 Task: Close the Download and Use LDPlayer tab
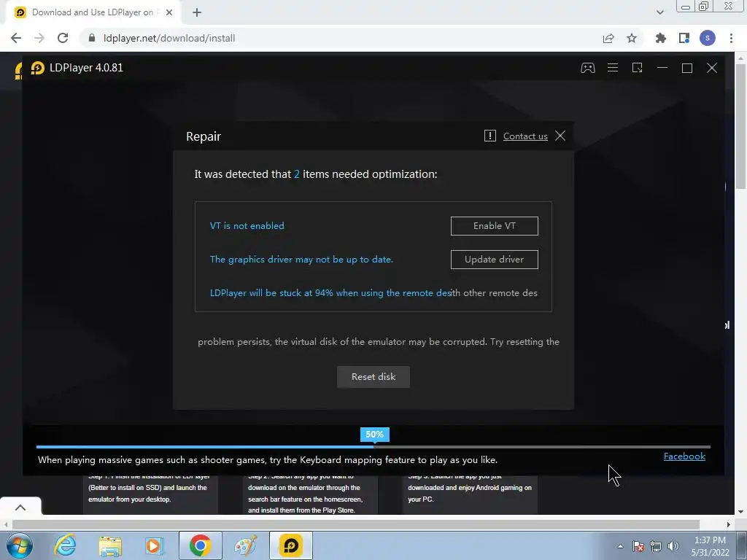pos(169,13)
